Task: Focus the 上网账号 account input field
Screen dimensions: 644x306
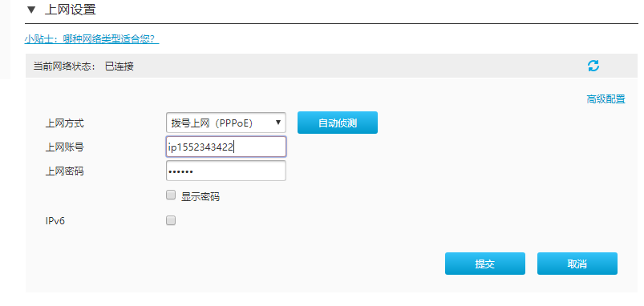Action: 226,147
